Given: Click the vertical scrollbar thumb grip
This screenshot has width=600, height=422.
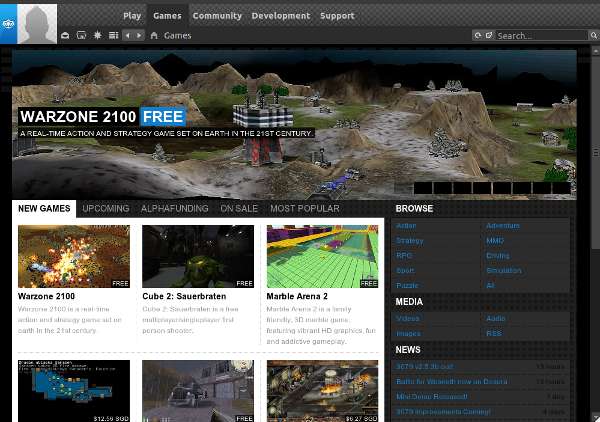Looking at the screenshot, I should [596, 152].
